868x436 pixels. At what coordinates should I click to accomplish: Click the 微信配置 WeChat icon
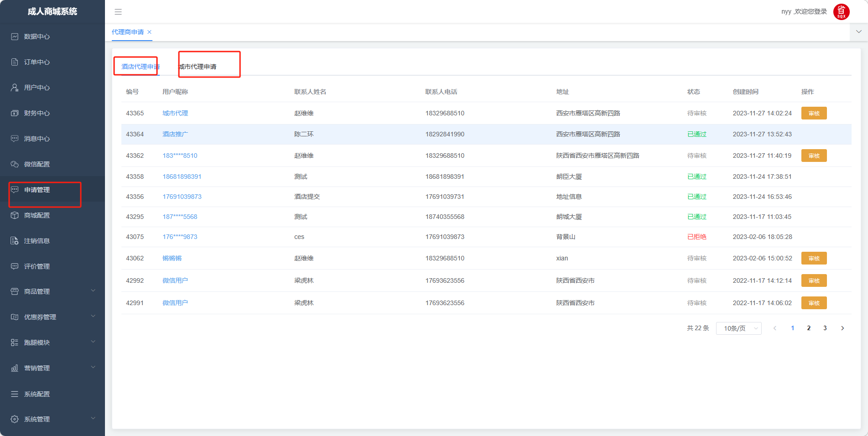click(x=15, y=164)
